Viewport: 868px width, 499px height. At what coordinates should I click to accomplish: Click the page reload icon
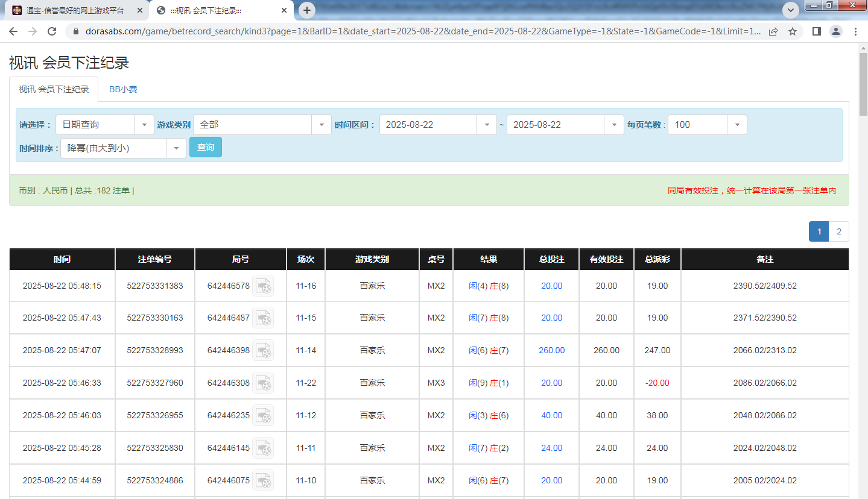53,31
